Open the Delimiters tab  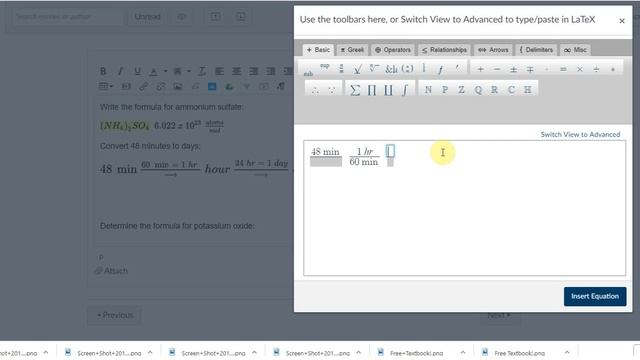(x=536, y=50)
